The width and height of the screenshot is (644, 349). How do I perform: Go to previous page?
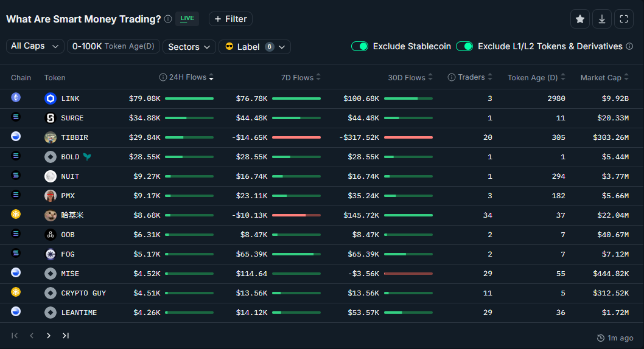[x=32, y=336]
